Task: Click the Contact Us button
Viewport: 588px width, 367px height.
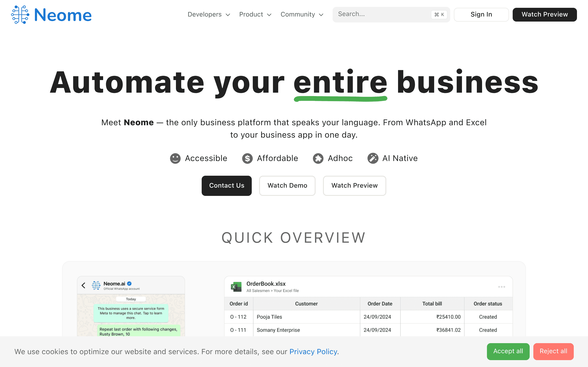Action: (226, 186)
